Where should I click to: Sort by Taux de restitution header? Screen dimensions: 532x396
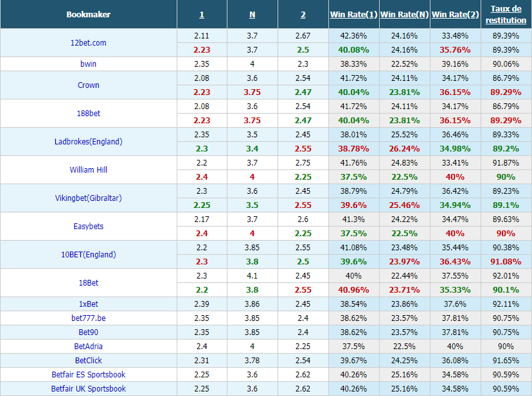[506, 15]
